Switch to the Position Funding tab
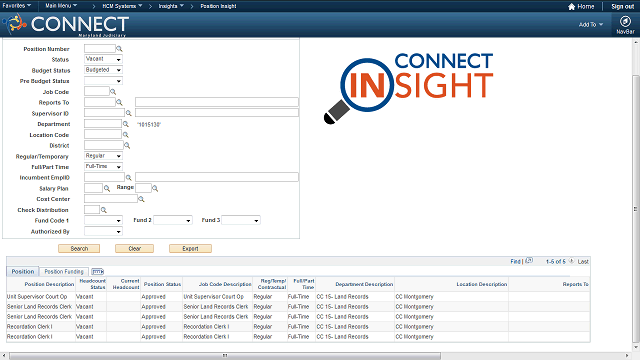The height and width of the screenshot is (360, 640). click(64, 271)
